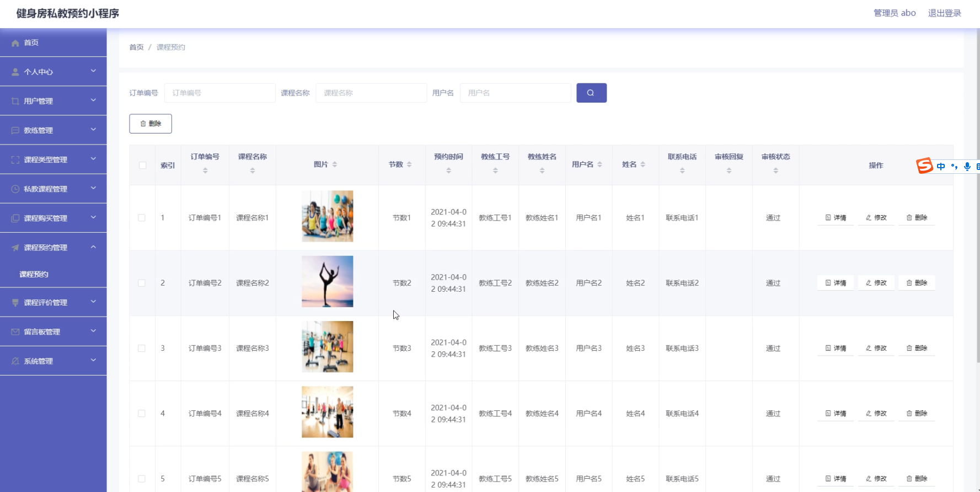Sort by 审核状态 column arrows
The image size is (980, 492).
click(x=776, y=170)
